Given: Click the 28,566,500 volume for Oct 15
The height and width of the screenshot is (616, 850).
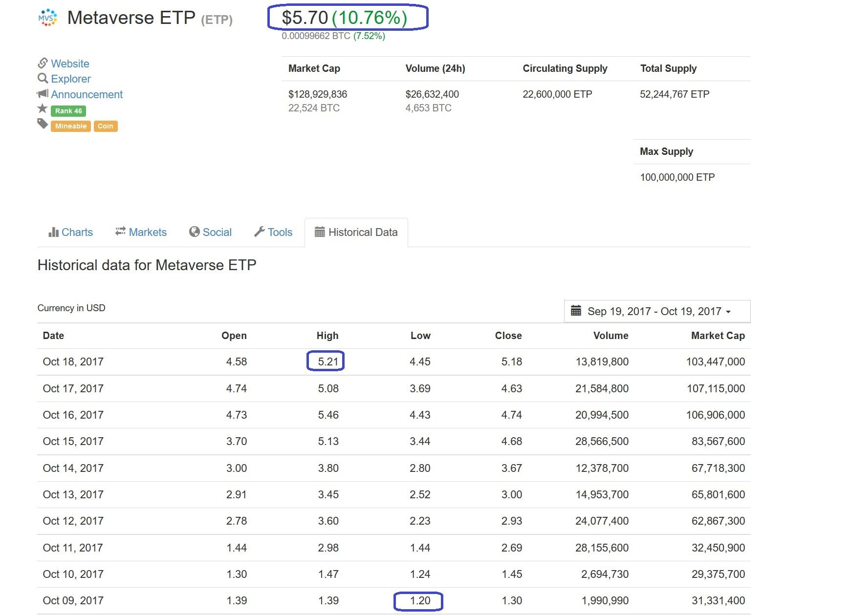Looking at the screenshot, I should pos(602,442).
